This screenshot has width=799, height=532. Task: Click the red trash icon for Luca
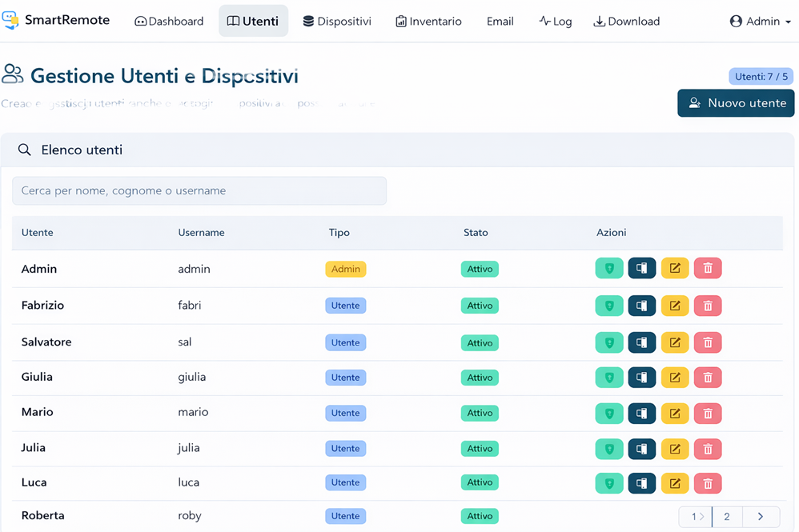point(708,483)
